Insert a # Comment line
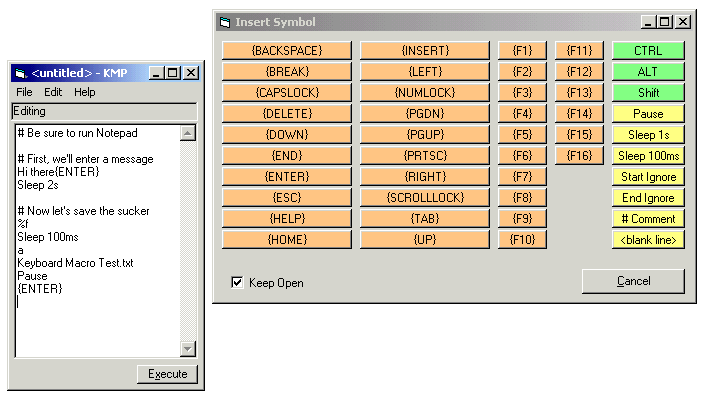The image size is (703, 397). 648,219
